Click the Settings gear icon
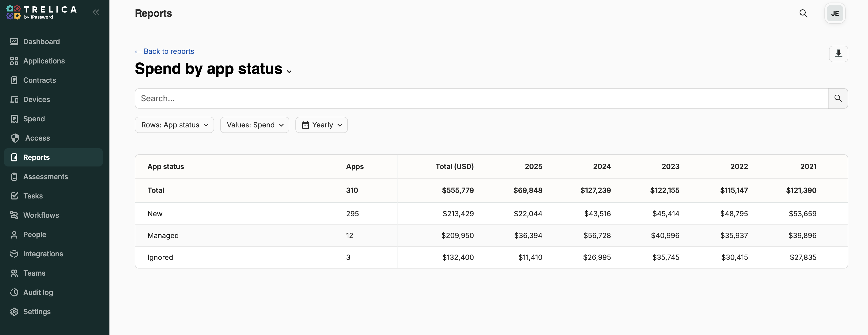868x335 pixels. tap(14, 311)
